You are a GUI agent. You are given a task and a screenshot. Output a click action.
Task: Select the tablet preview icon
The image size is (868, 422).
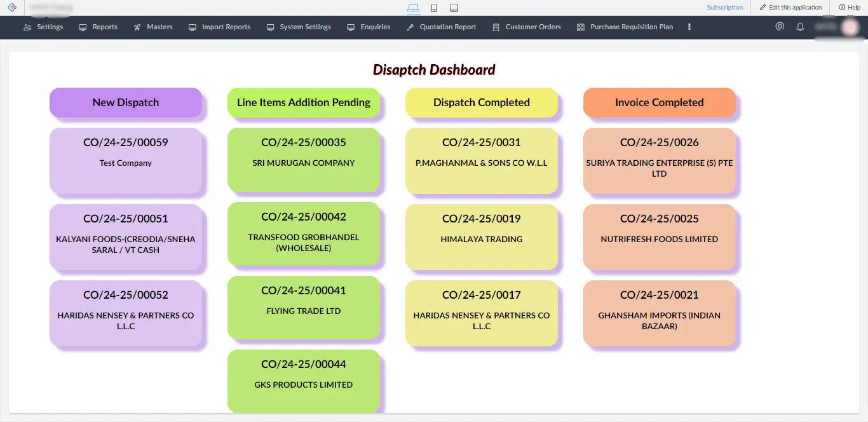pyautogui.click(x=452, y=7)
